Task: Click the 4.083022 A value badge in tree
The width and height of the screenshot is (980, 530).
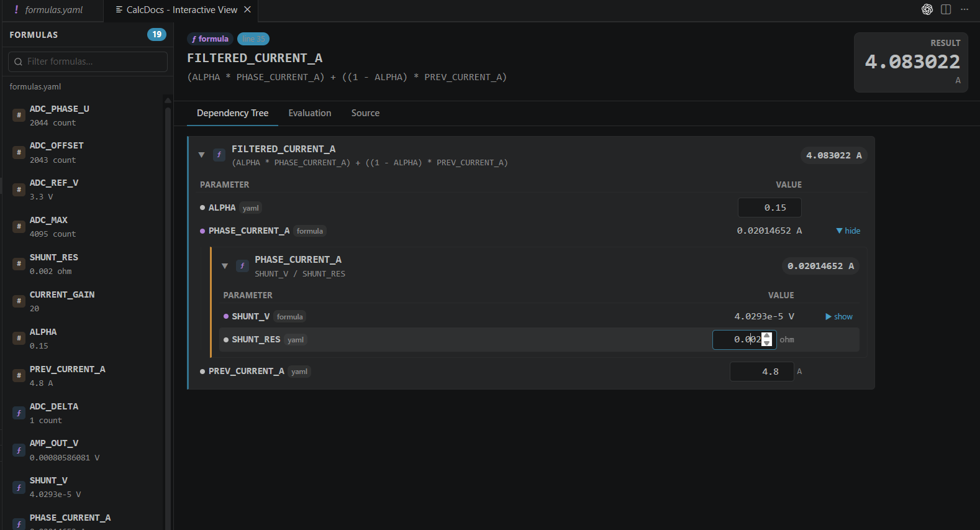Action: (833, 155)
